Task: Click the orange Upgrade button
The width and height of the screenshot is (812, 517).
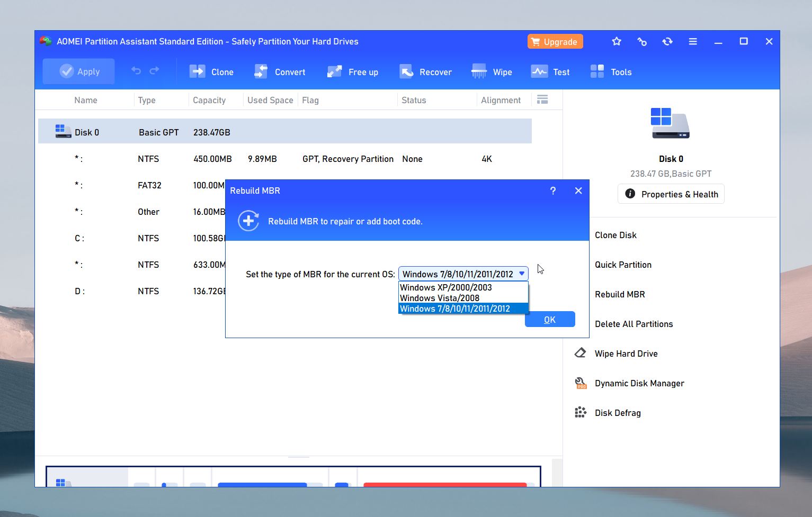Action: (x=555, y=42)
